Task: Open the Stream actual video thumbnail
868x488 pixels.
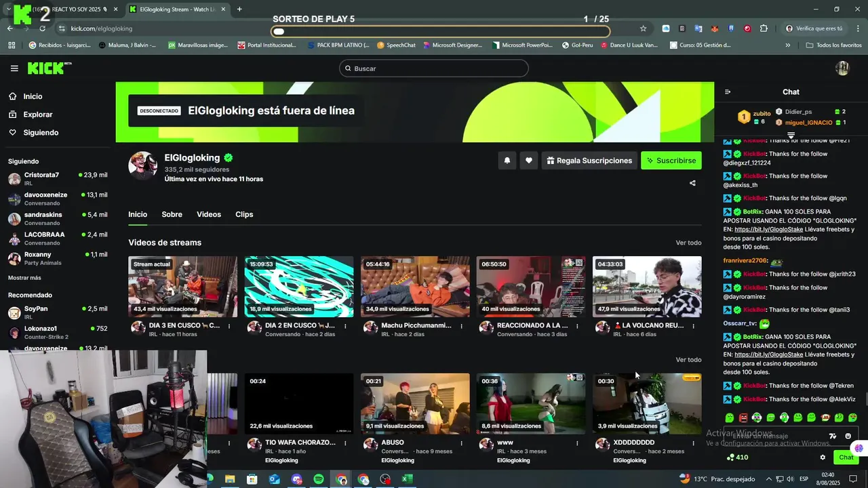Action: pos(183,287)
